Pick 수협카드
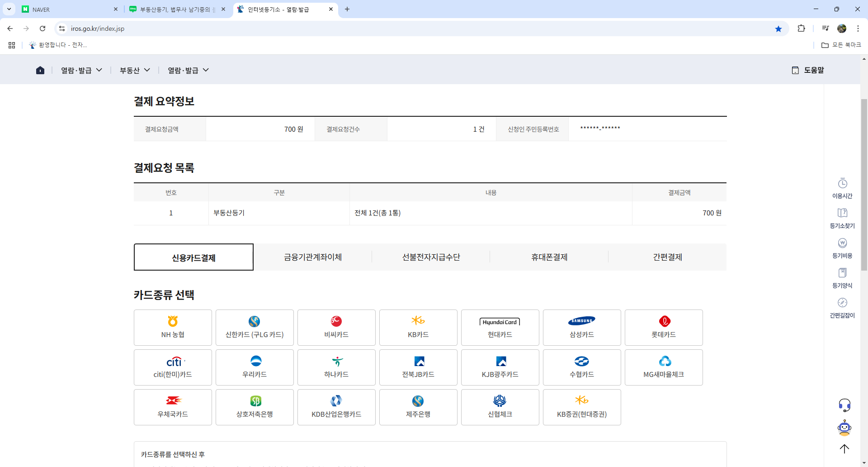Image resolution: width=868 pixels, height=467 pixels. click(582, 367)
